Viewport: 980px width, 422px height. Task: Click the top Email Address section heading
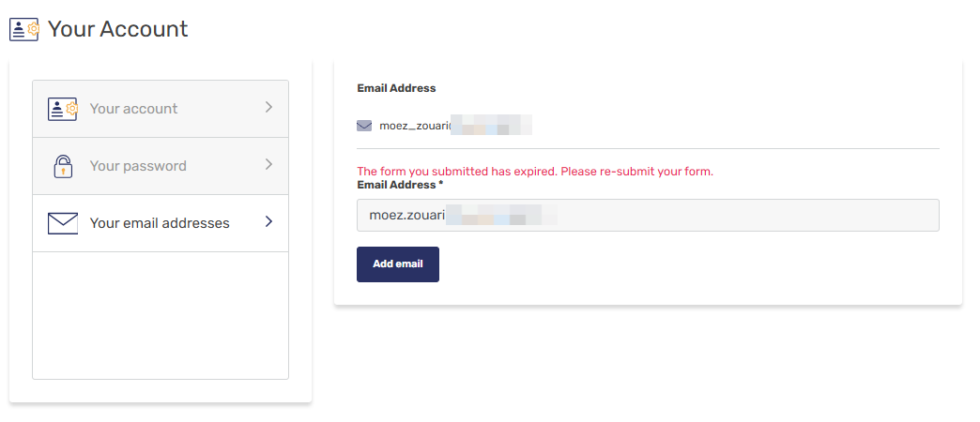396,88
